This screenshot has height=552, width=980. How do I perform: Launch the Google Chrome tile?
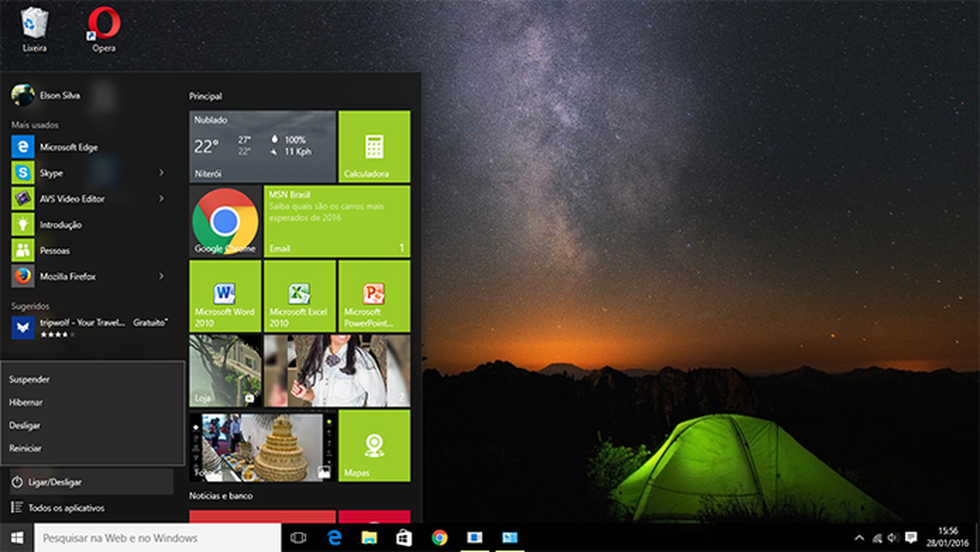(x=225, y=221)
